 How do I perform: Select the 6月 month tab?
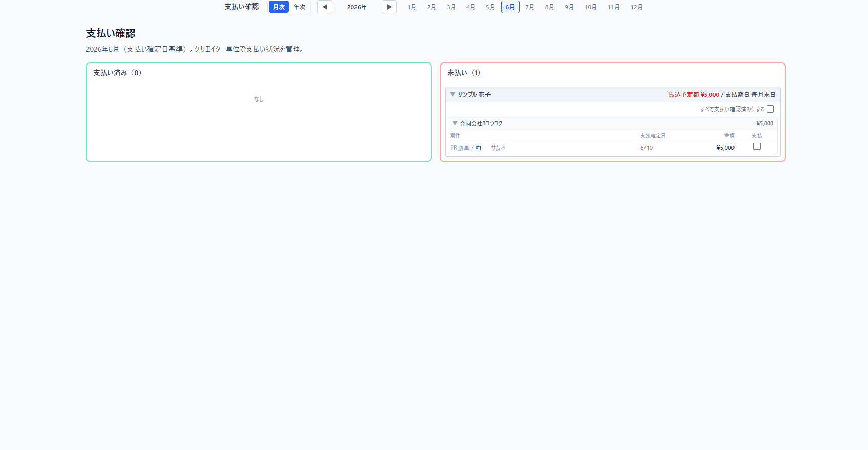(x=510, y=7)
